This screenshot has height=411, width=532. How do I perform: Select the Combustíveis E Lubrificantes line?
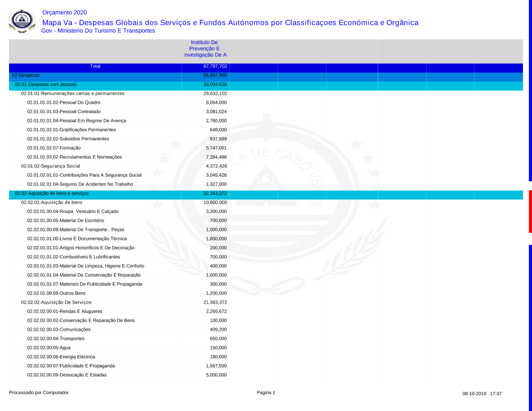point(73,257)
